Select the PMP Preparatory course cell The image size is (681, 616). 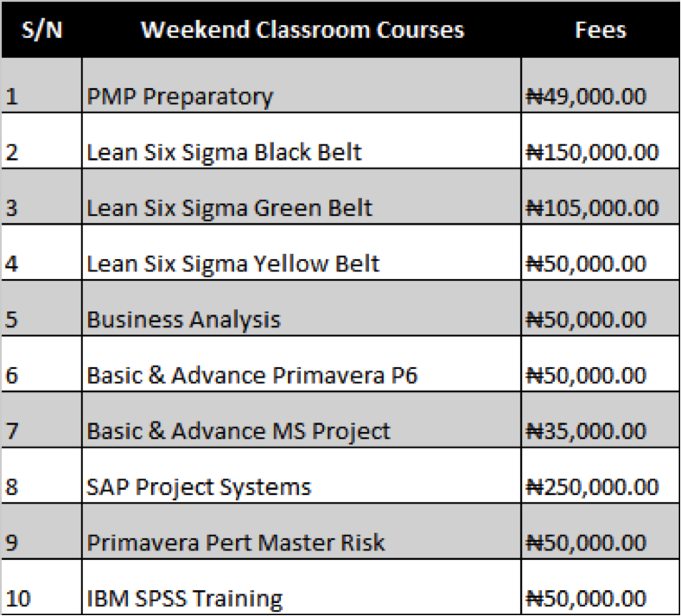(302, 85)
